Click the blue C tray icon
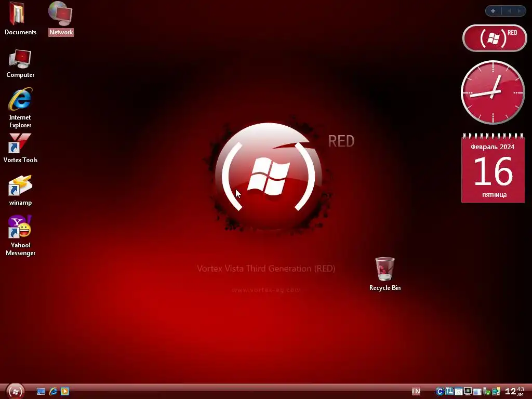Screen dimensions: 532x399 coord(440,392)
